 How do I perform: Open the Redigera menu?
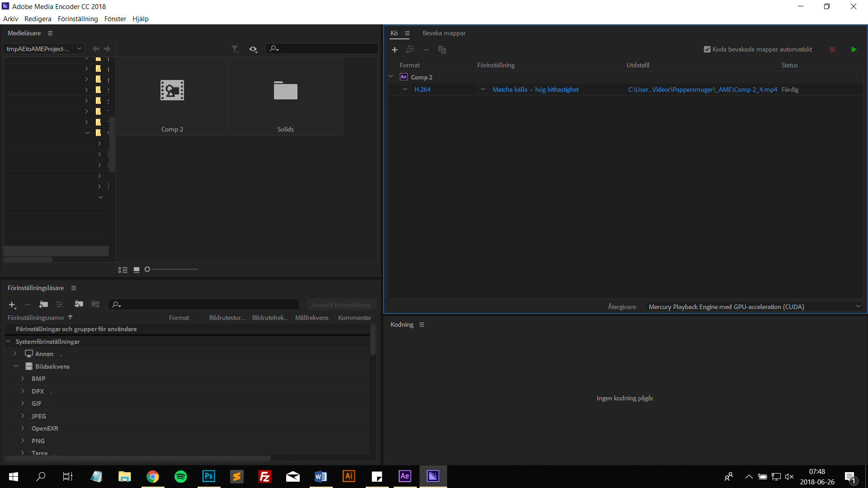point(38,19)
